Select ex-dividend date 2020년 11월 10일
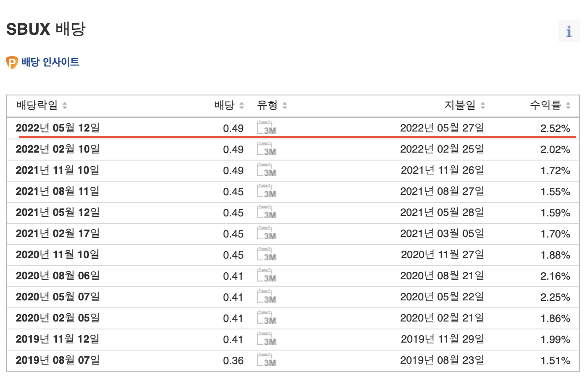The height and width of the screenshot is (380, 588). point(58,255)
